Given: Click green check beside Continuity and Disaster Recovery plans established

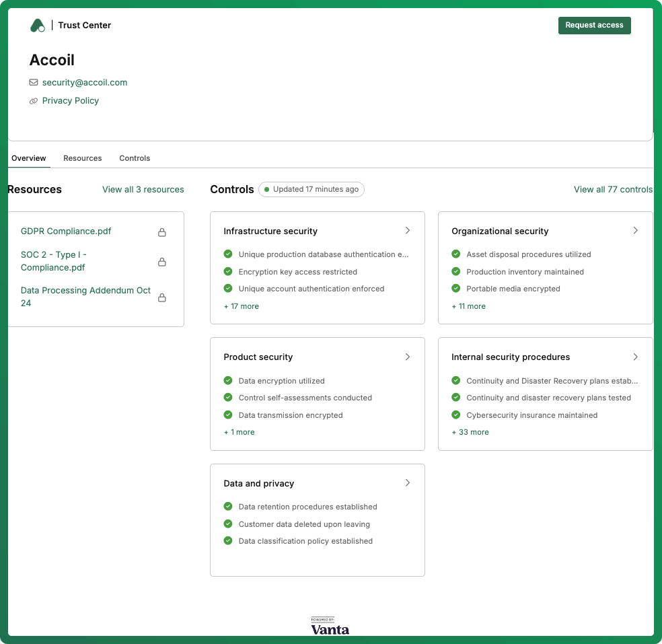Looking at the screenshot, I should [x=456, y=380].
